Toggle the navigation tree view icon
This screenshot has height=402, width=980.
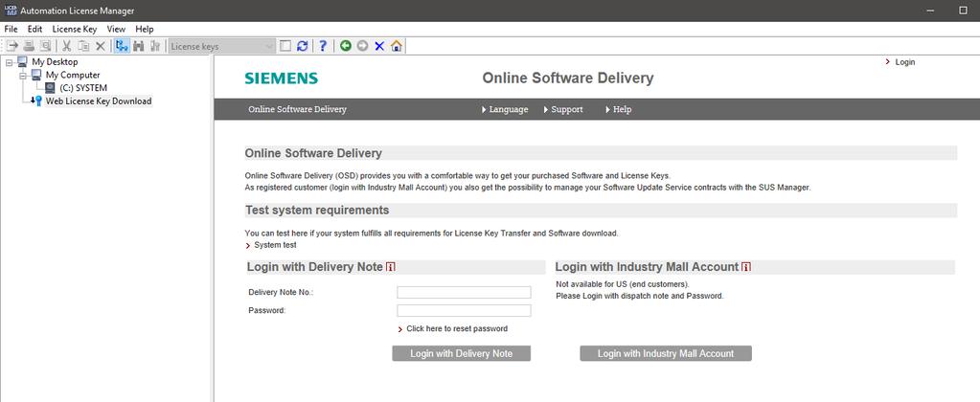coord(122,46)
